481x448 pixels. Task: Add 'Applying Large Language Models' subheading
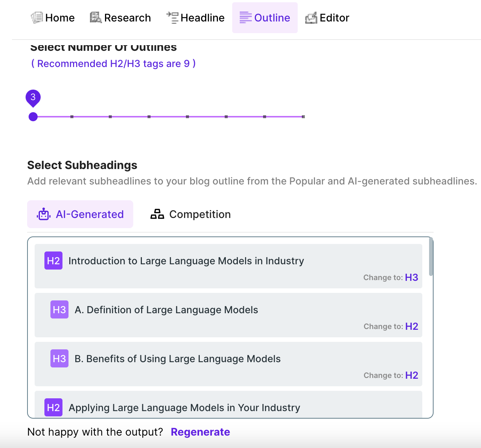[x=184, y=408]
